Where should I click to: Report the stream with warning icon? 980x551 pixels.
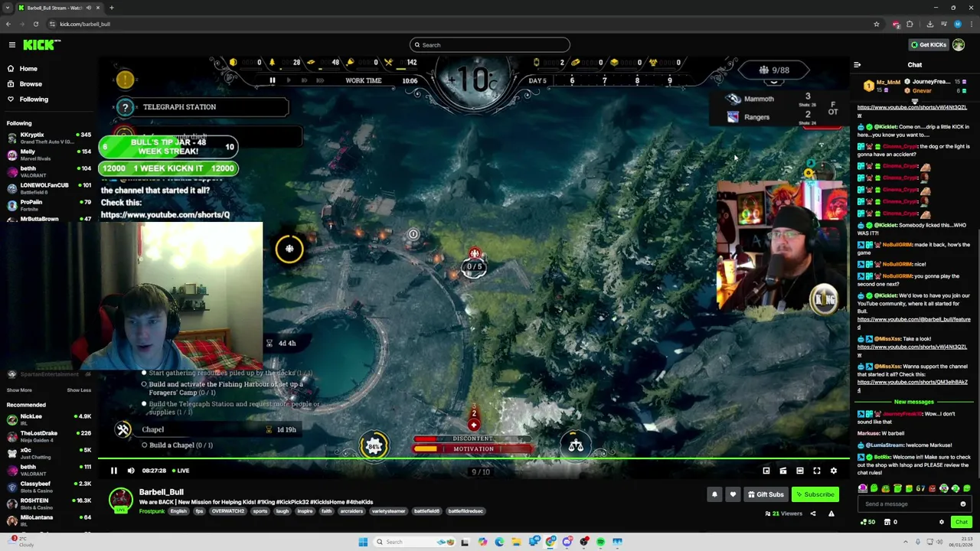click(x=831, y=514)
